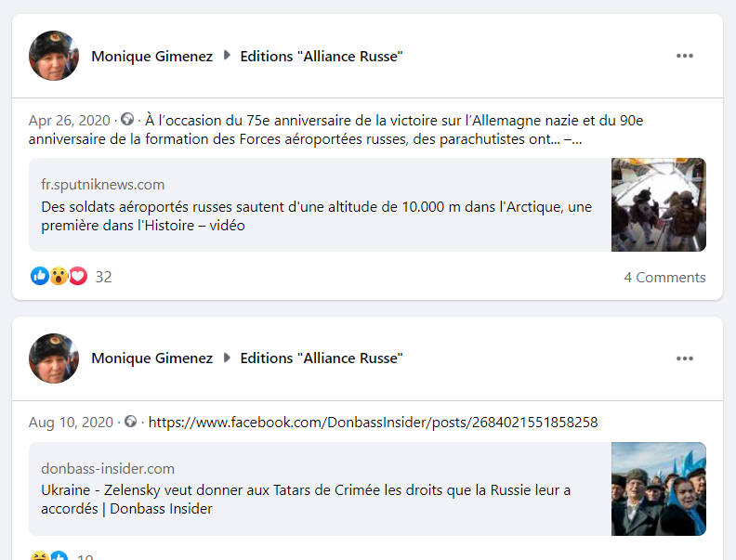
Task: Open the paratroopers article thumbnail
Action: 659,205
